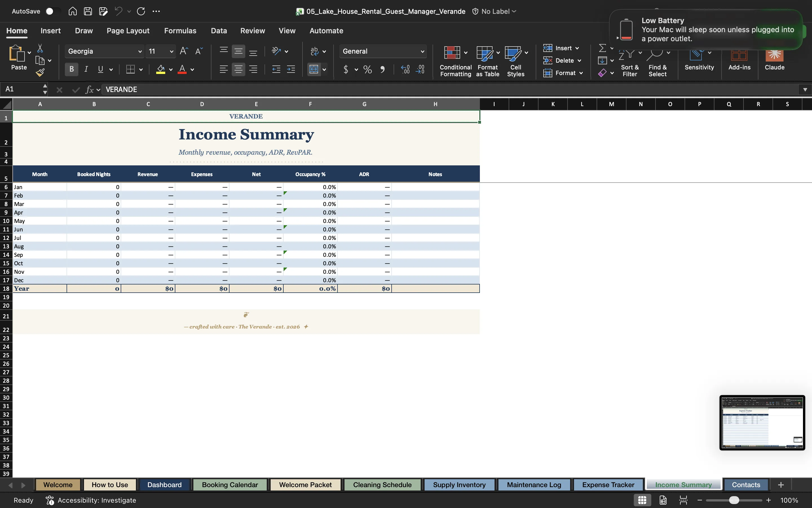Click the screenshot preview thumbnail
Viewport: 812px width, 508px height.
[x=762, y=423]
